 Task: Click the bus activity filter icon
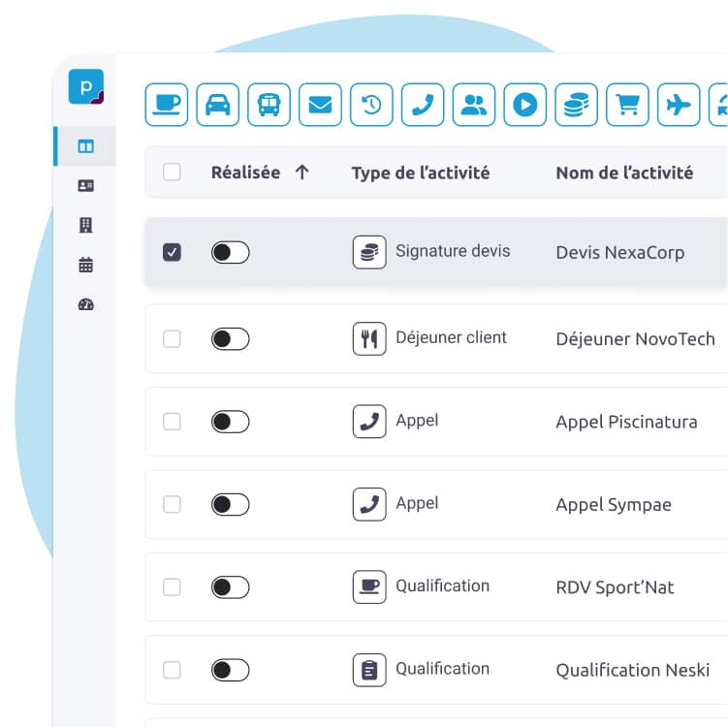269,105
